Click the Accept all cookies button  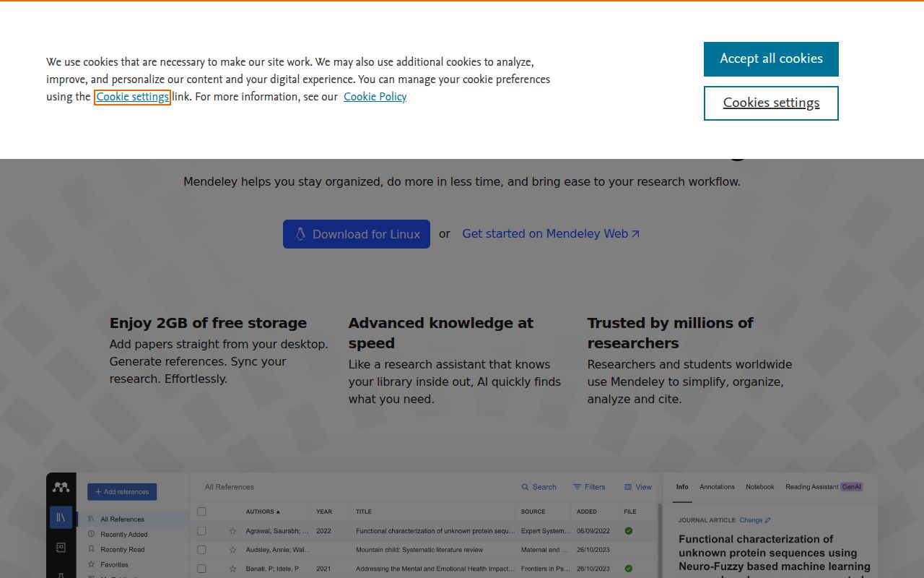(771, 59)
